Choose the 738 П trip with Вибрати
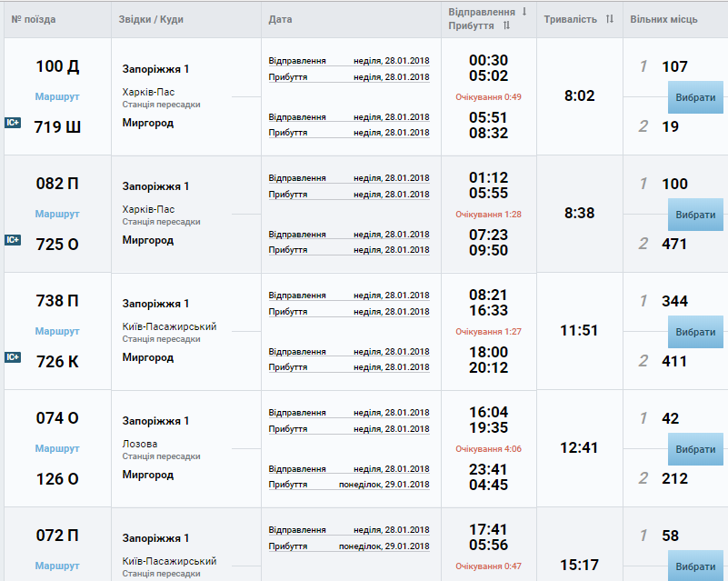Viewport: 728px width, 581px height. (695, 332)
